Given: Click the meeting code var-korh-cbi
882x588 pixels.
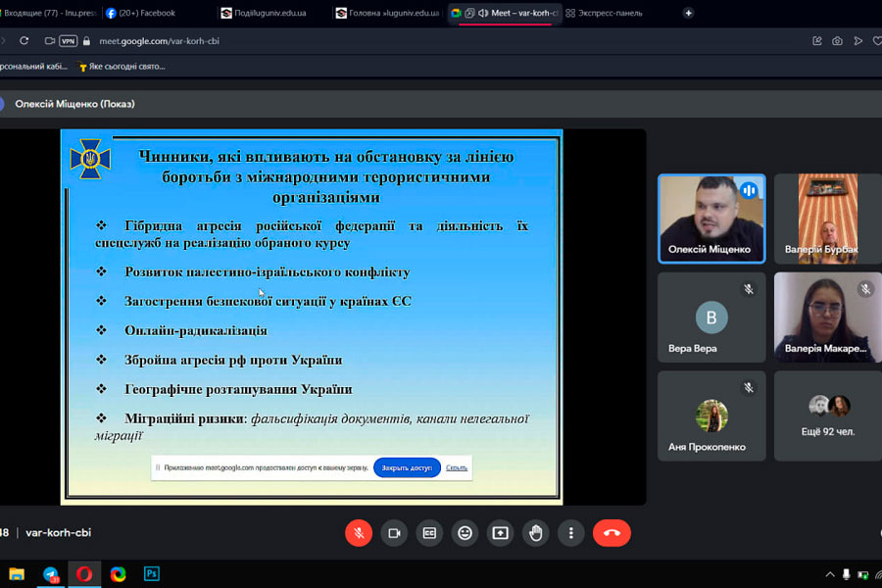Looking at the screenshot, I should 59,533.
